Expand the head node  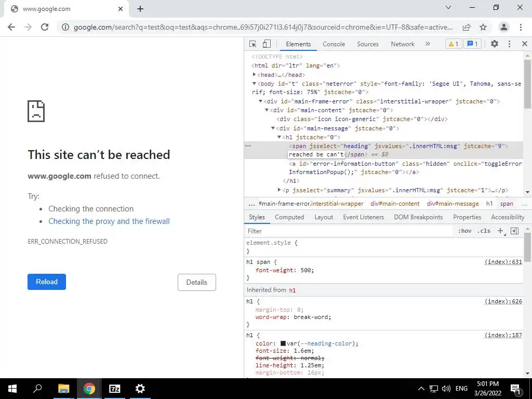(254, 75)
